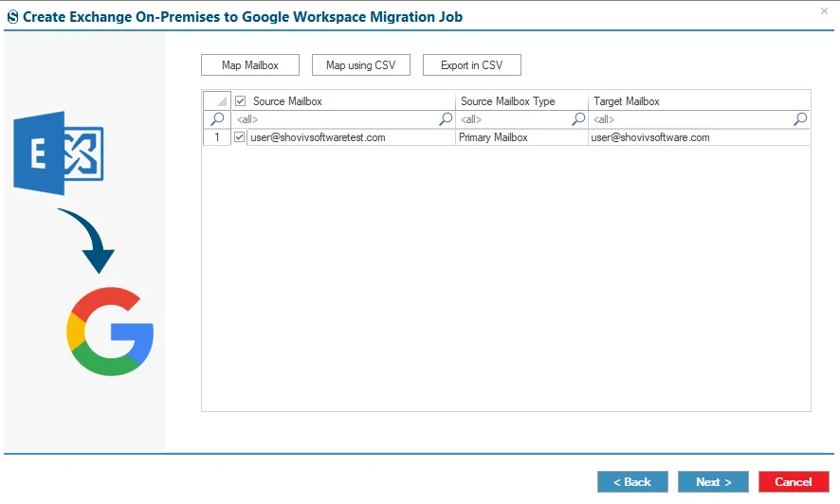This screenshot has height=504, width=840.
Task: Sort by Target Mailbox column header
Action: [699, 101]
